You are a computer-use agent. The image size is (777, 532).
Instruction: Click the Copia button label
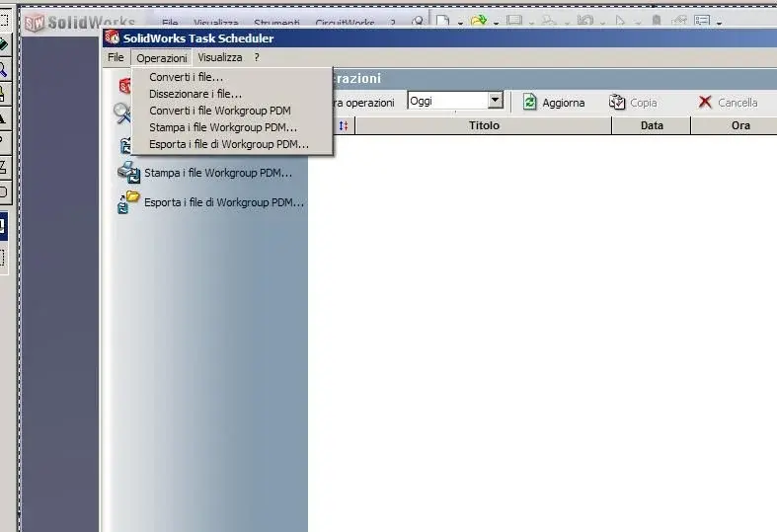click(x=643, y=103)
